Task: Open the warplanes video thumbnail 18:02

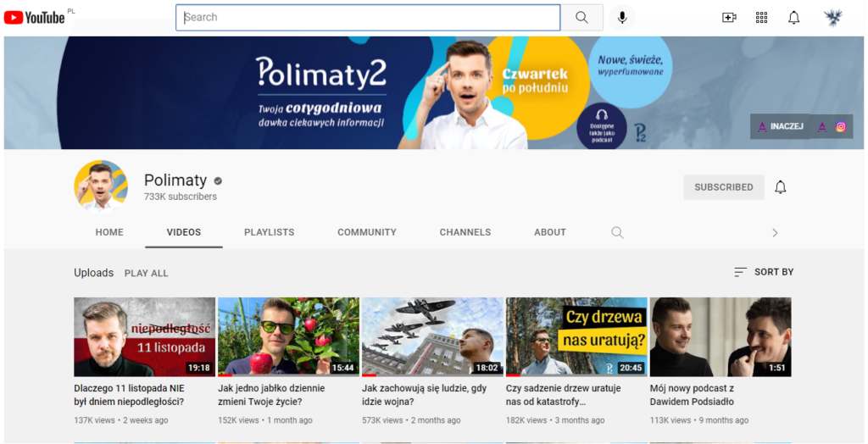Action: coord(432,337)
